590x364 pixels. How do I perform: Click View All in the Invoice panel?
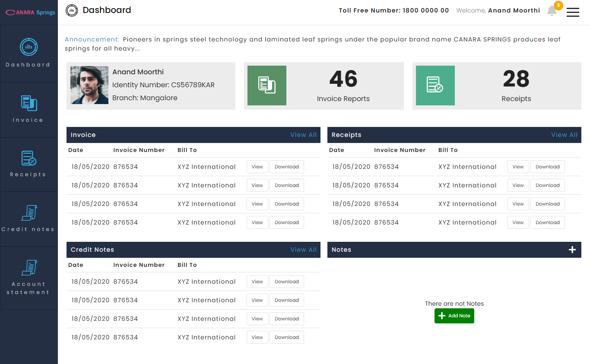[x=303, y=135]
